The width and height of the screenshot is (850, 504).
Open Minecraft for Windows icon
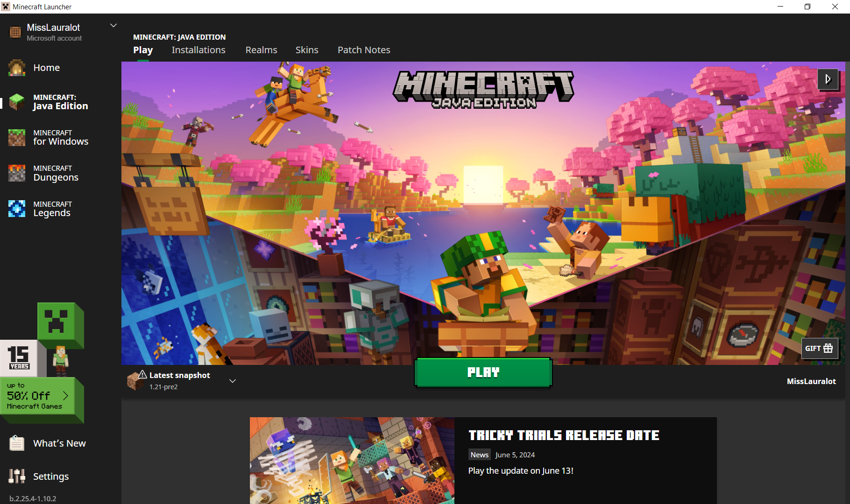tap(17, 138)
